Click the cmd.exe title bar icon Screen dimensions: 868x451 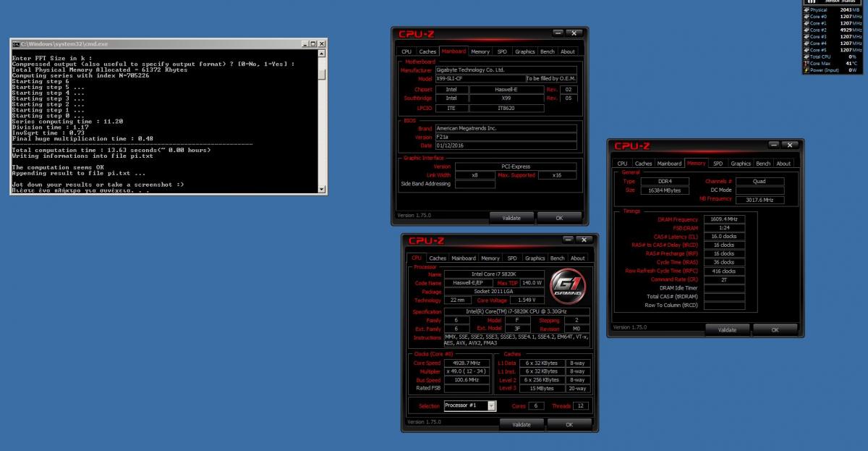(x=16, y=45)
